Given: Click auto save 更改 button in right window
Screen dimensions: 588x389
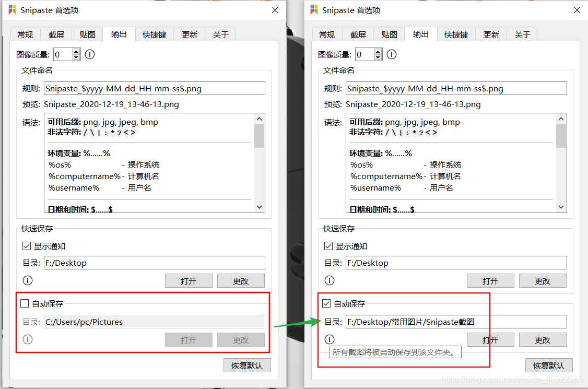Looking at the screenshot, I should click(543, 340).
